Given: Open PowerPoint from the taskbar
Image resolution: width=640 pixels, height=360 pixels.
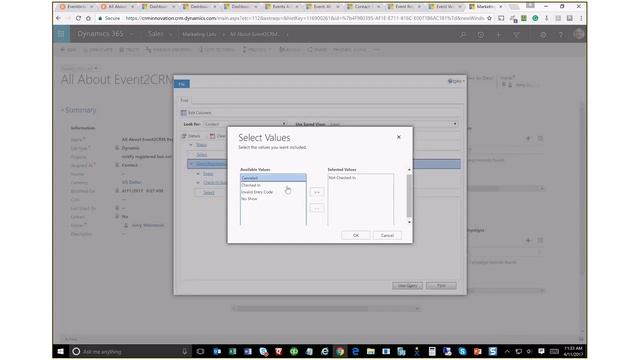Looking at the screenshot, I should click(x=478, y=351).
